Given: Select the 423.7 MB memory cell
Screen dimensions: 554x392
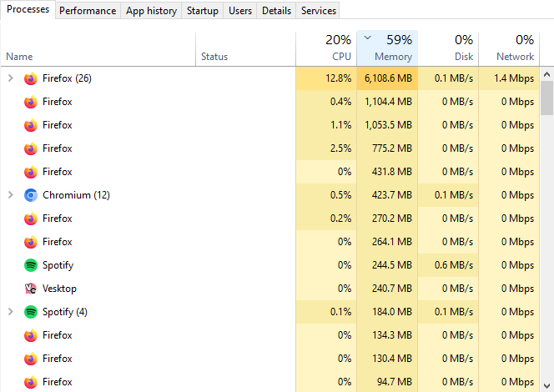Looking at the screenshot, I should (x=387, y=195).
